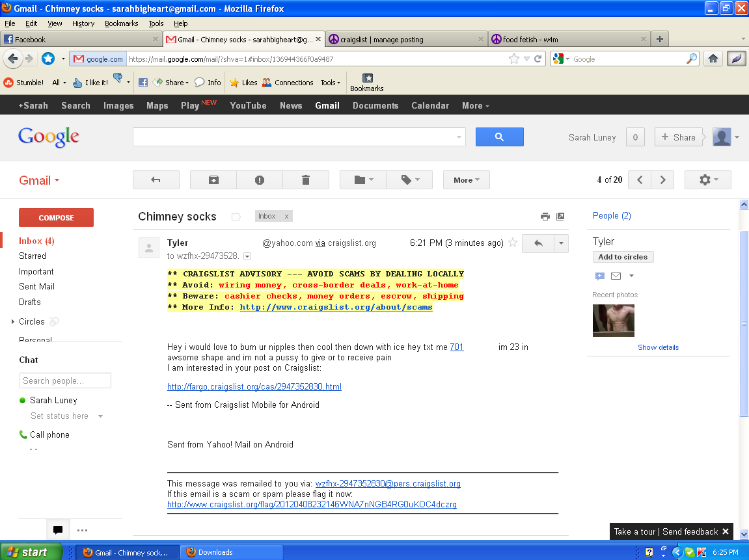
Task: Open Inbox (4) folder
Action: [x=36, y=241]
